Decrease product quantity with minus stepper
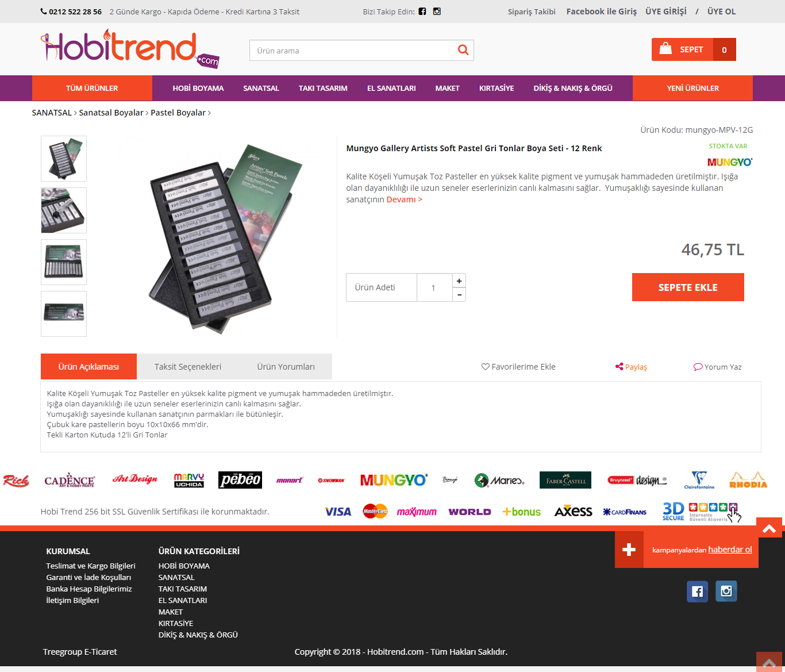Viewport: 785px width, 672px height. (459, 294)
